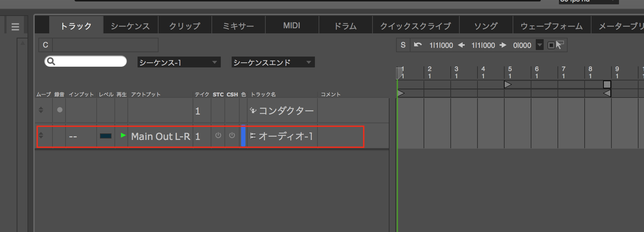
Task: Click the hamburger menu icon in left sidebar
Action: click(x=15, y=27)
